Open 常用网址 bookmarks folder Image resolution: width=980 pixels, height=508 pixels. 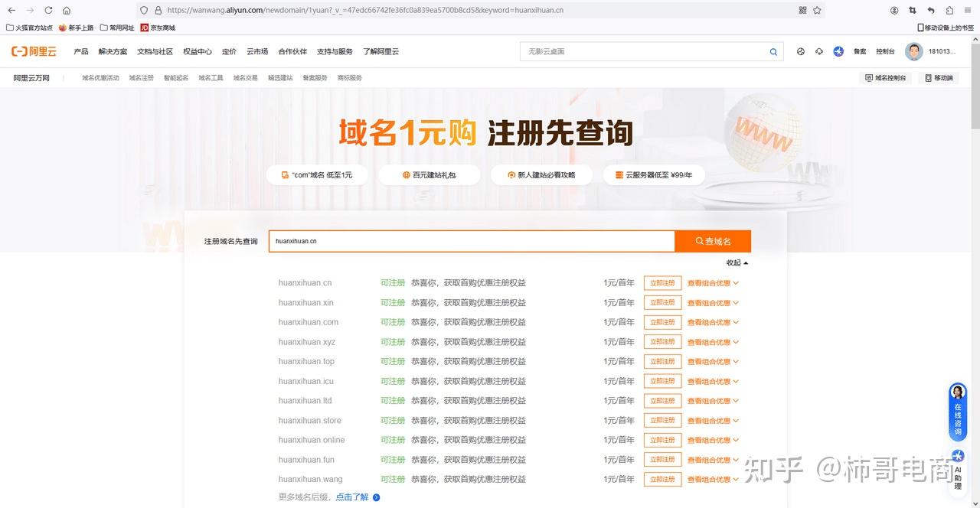[117, 28]
